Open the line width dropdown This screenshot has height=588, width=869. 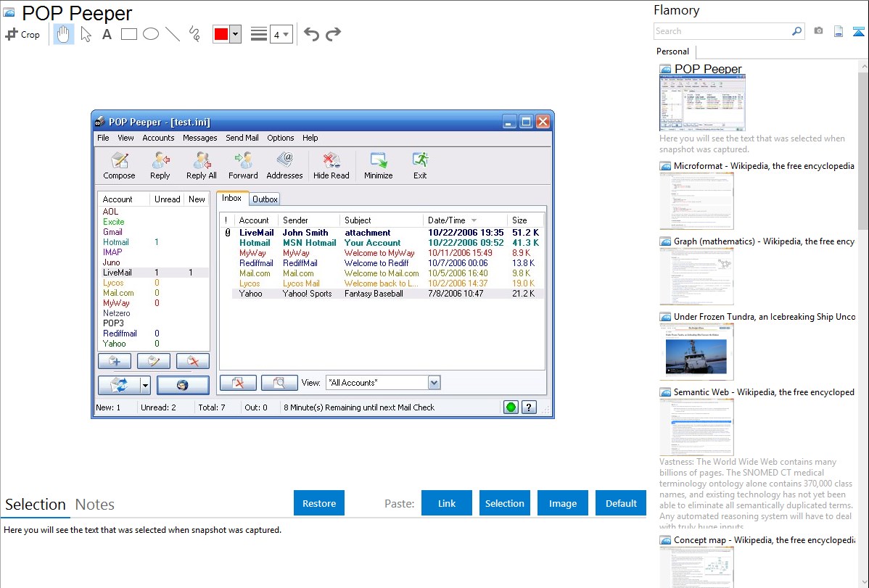[281, 34]
